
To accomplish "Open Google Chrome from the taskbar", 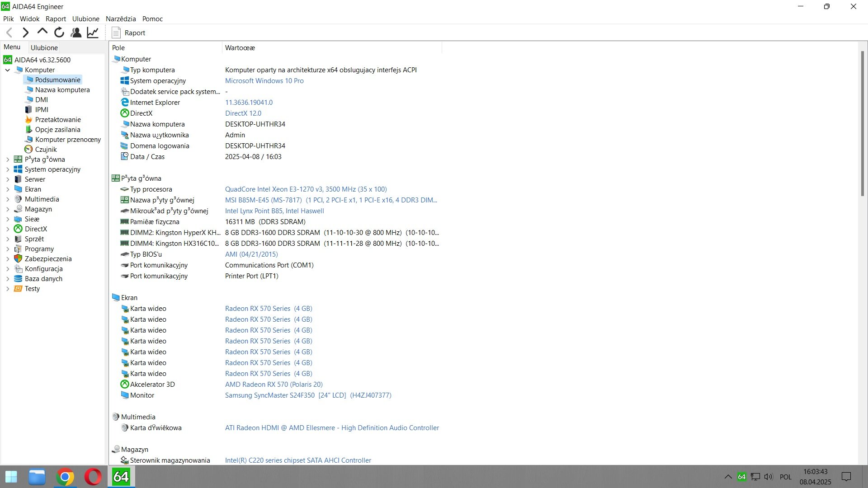I will coord(65,477).
